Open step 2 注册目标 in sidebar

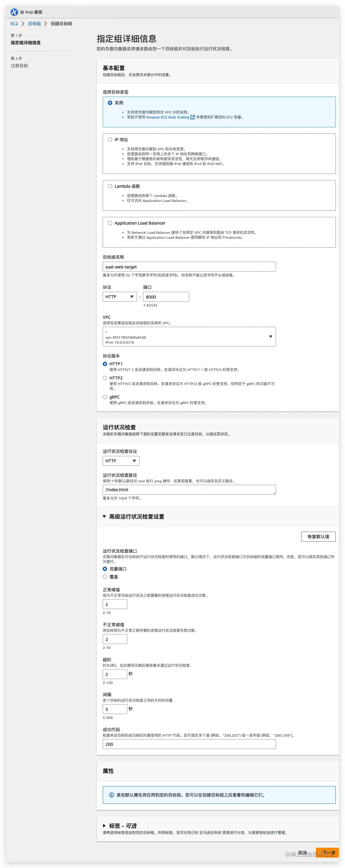tap(19, 66)
